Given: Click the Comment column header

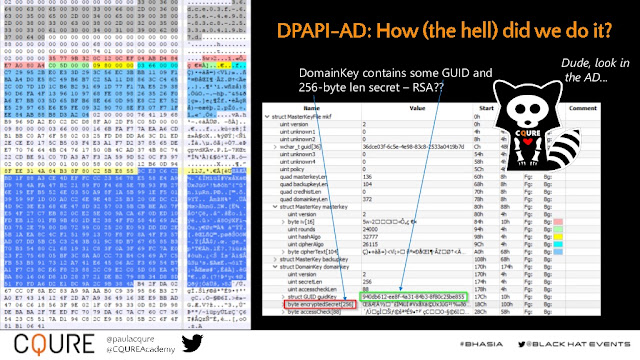Looking at the screenshot, I should click(x=583, y=108).
